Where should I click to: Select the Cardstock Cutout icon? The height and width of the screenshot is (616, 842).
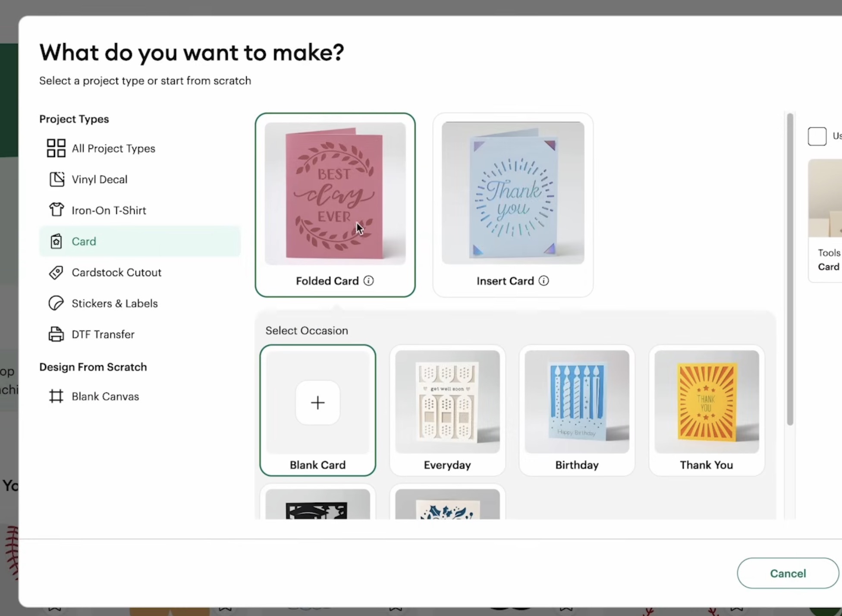[56, 272]
